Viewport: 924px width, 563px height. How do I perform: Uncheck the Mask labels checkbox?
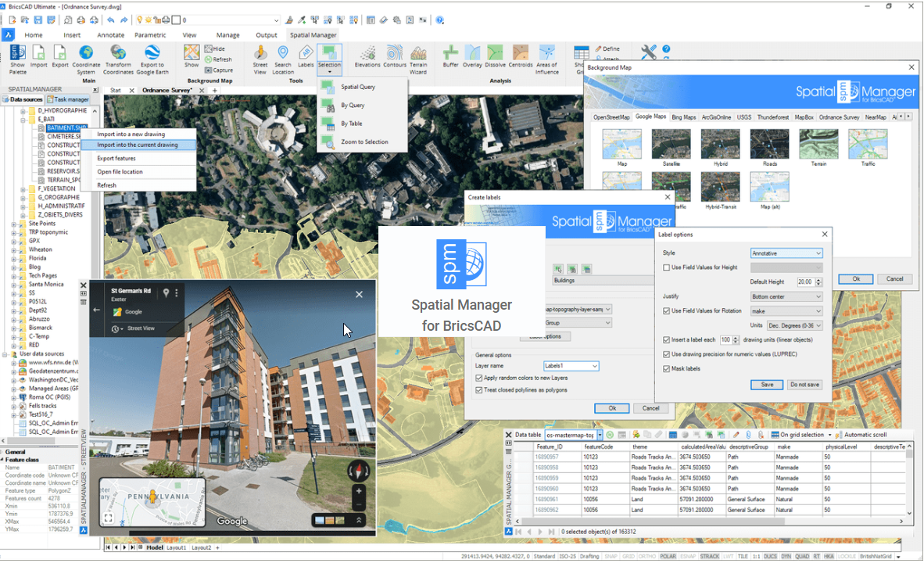(667, 368)
